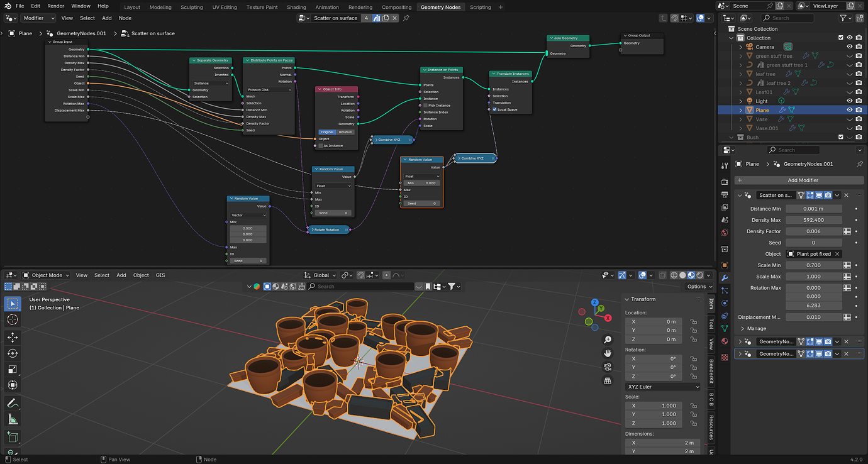Activate the Scale tool in viewport
The height and width of the screenshot is (464, 868).
(x=13, y=369)
